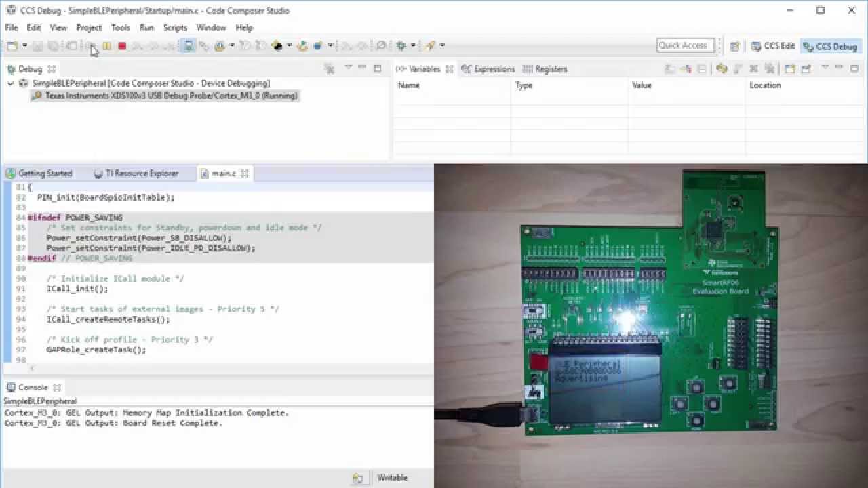Image resolution: width=868 pixels, height=488 pixels.
Task: Switch to the CCS Debug perspective
Action: pos(830,46)
